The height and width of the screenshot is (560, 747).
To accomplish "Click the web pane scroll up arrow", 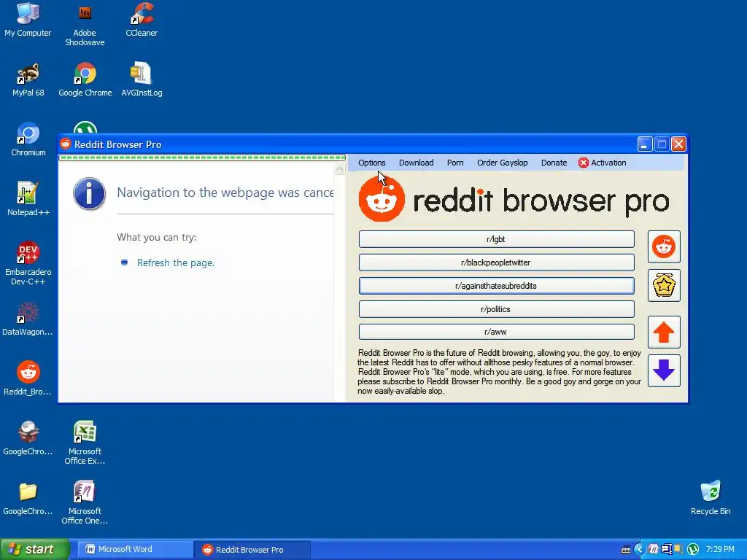I will click(x=340, y=169).
